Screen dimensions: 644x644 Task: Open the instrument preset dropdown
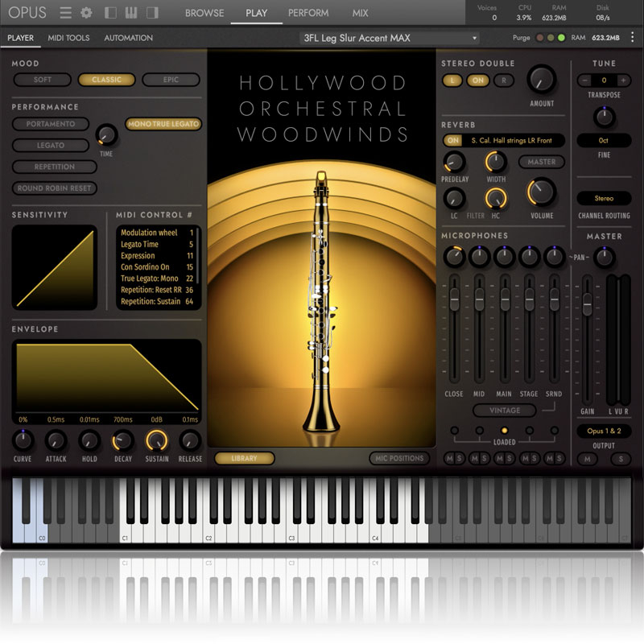[389, 38]
